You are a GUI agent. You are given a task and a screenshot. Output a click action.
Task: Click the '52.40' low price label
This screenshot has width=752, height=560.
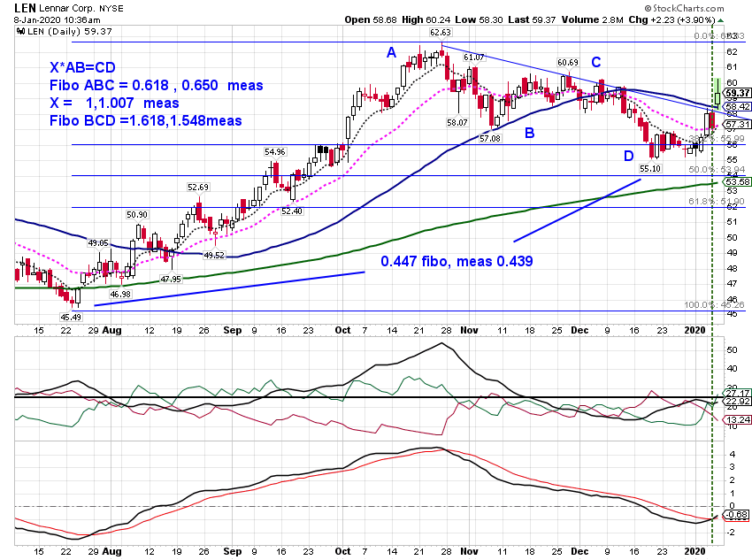pyautogui.click(x=292, y=211)
